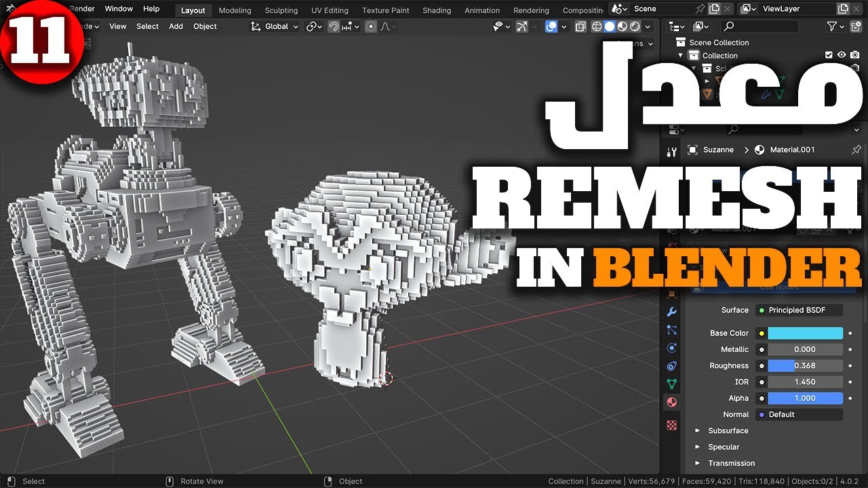The width and height of the screenshot is (868, 488).
Task: Switch to the Animation workspace tab
Action: [x=482, y=10]
